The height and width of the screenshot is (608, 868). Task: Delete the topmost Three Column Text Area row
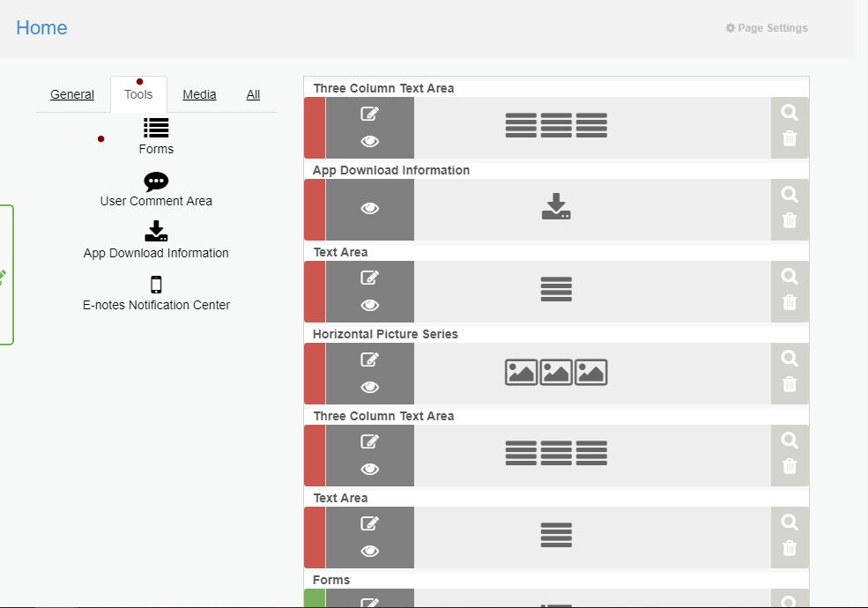(790, 137)
